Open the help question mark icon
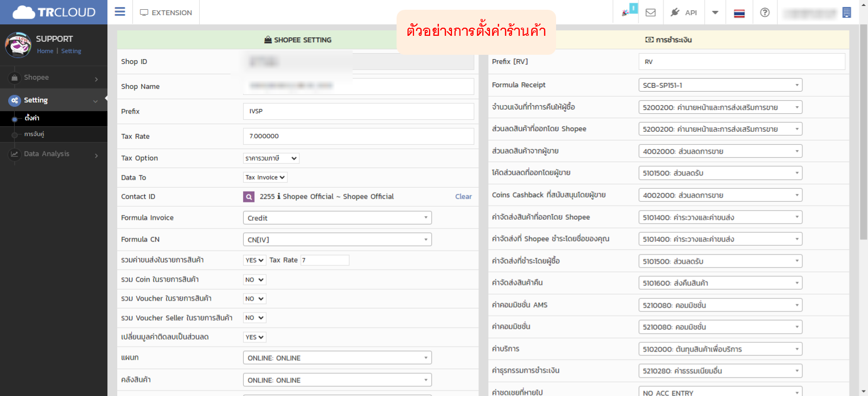868x396 pixels. (x=764, y=12)
